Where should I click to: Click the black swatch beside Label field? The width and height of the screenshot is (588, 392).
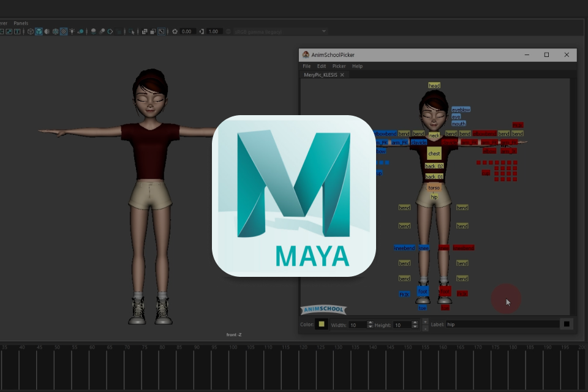pos(567,324)
